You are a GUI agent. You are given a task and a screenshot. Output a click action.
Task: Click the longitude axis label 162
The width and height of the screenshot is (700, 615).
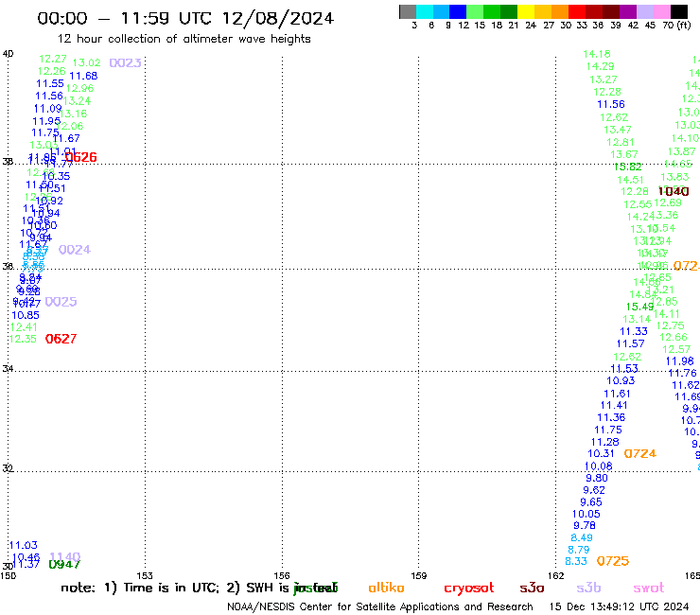(x=556, y=576)
